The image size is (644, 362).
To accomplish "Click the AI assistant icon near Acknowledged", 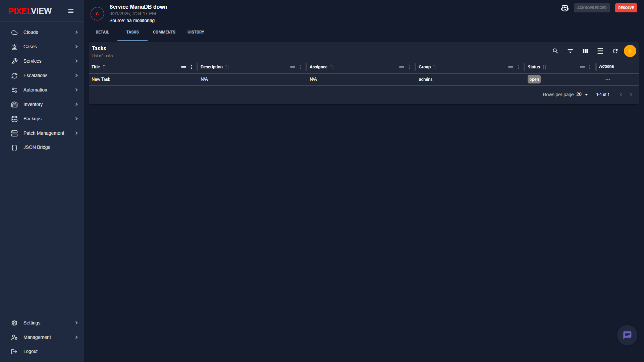I will pyautogui.click(x=565, y=8).
